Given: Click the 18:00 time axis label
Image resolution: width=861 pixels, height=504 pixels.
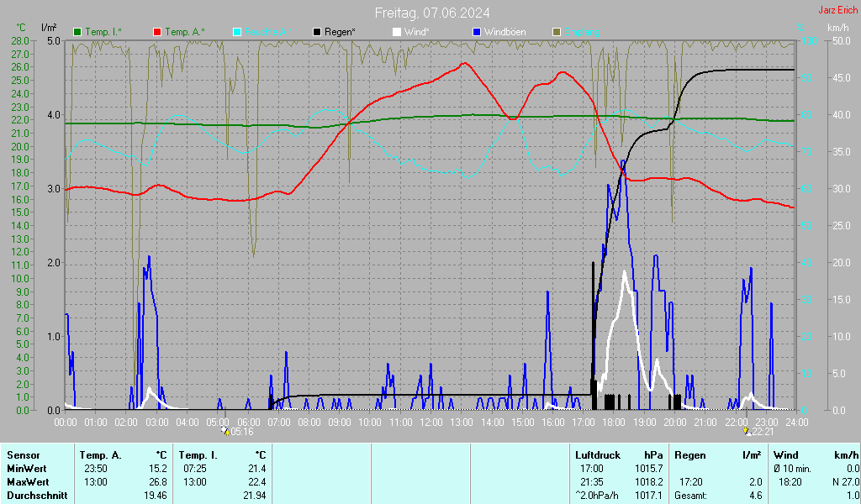Looking at the screenshot, I should click(x=614, y=421).
